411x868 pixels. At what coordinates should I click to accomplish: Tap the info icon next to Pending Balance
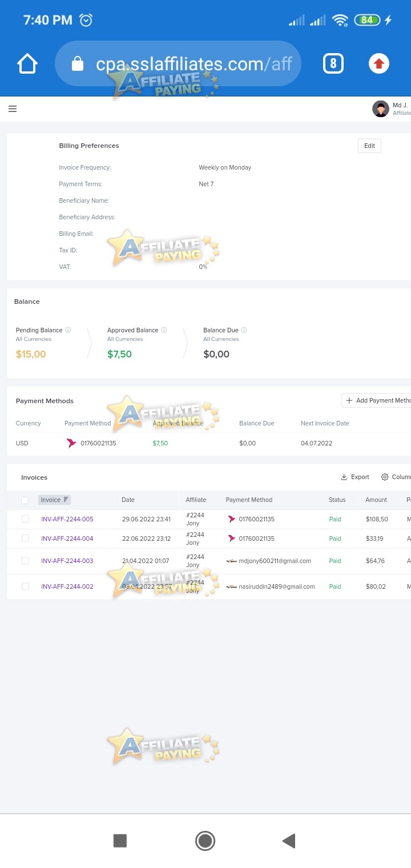68,330
